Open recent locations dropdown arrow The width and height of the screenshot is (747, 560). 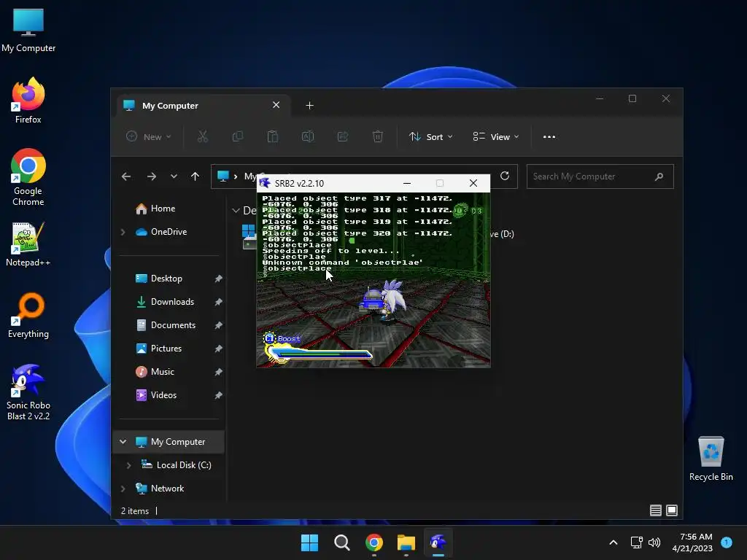pos(174,176)
